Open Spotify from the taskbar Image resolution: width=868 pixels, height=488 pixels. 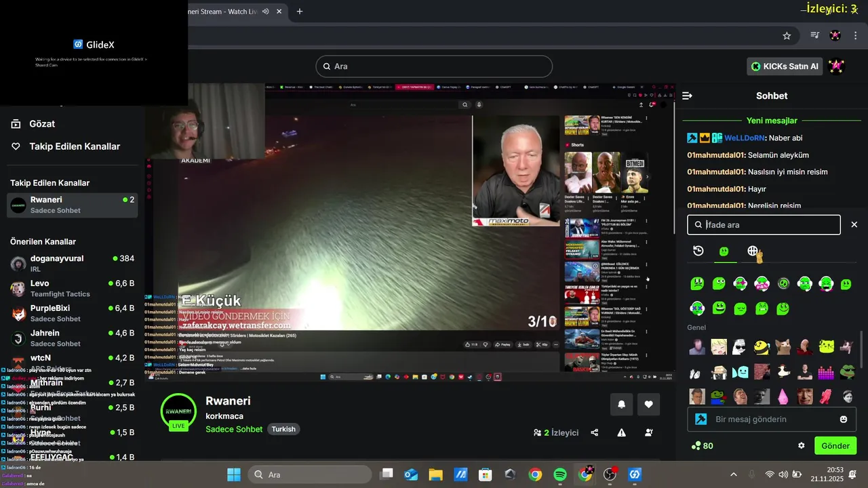[560, 474]
